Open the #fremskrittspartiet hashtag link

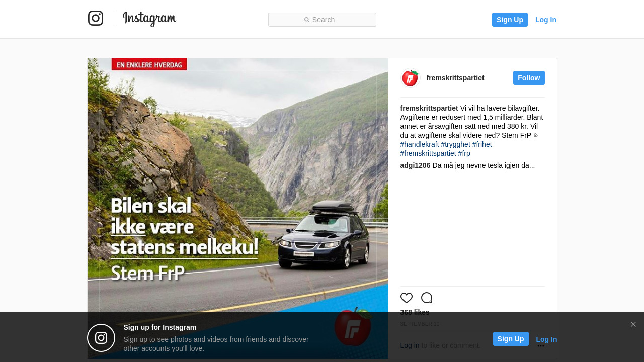[x=428, y=153]
